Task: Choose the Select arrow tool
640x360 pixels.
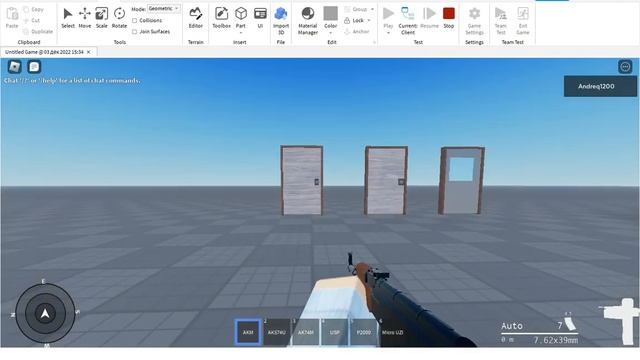Action: coord(68,18)
